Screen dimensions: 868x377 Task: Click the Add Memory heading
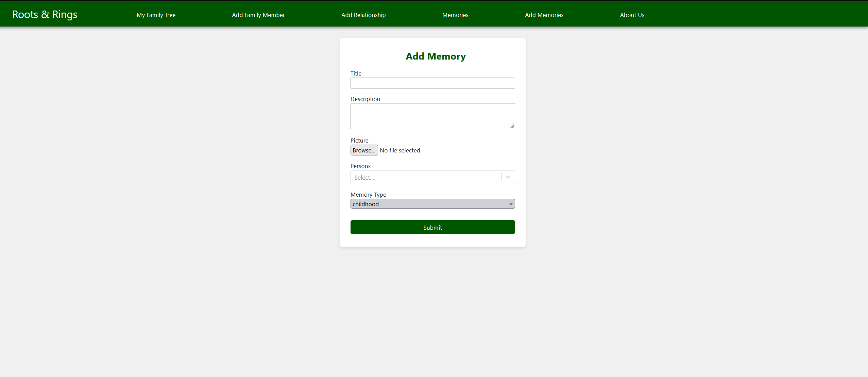tap(435, 56)
